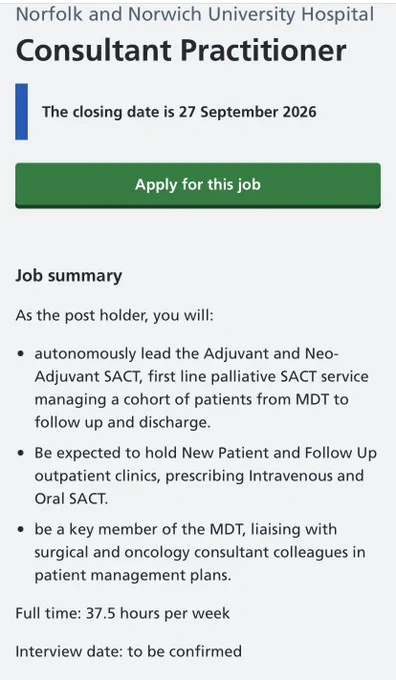Select the Norfolk and Norwich University Hospital text
Viewport: 396px width, 680px height.
click(195, 14)
